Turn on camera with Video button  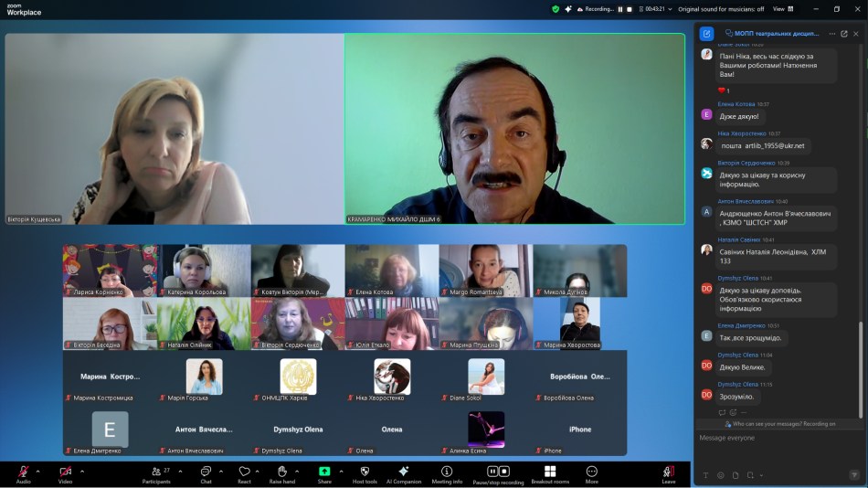pos(65,473)
